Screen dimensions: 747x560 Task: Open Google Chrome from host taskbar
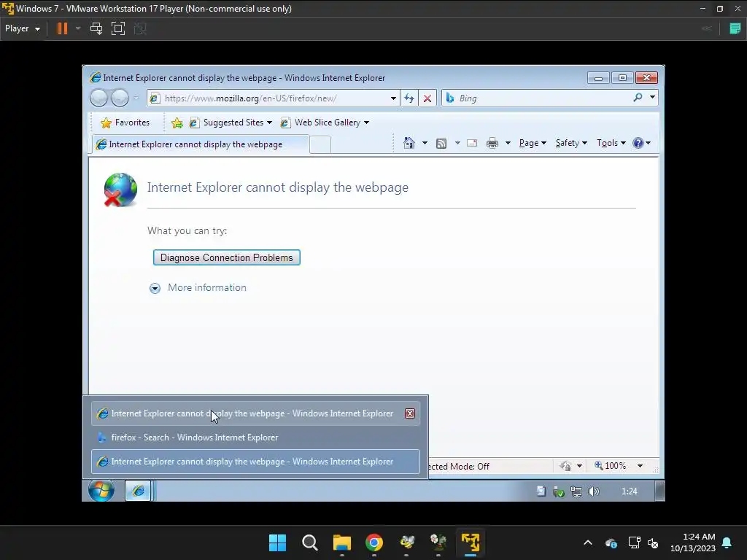pyautogui.click(x=374, y=542)
